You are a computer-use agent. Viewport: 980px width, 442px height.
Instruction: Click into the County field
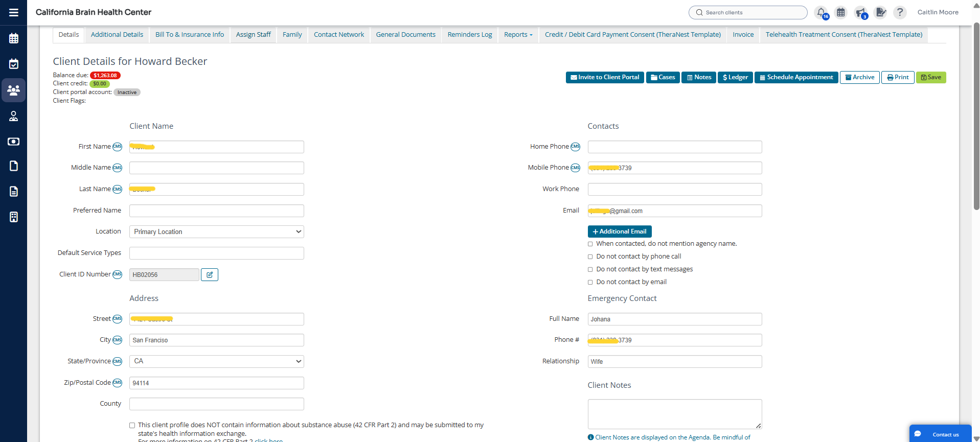click(217, 404)
